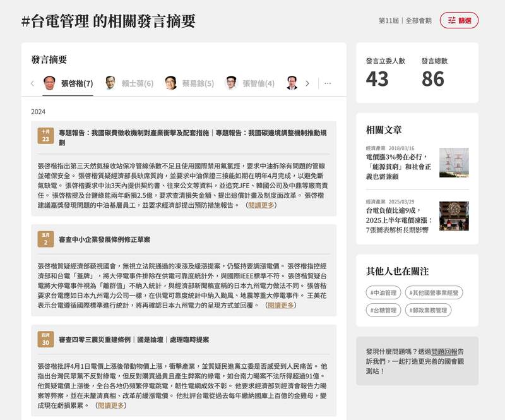Screen dimensions: 505x420
Task: Click 蔡易餘 avatar photo
Action: click(170, 83)
